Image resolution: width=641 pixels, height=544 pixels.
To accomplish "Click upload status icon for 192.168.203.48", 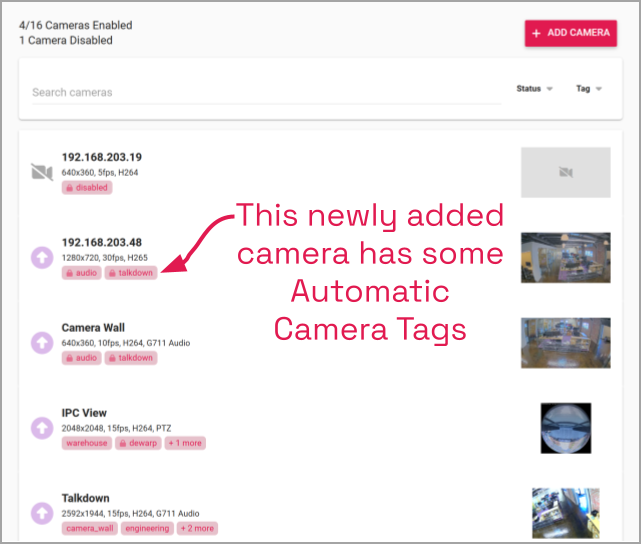I will 42,257.
